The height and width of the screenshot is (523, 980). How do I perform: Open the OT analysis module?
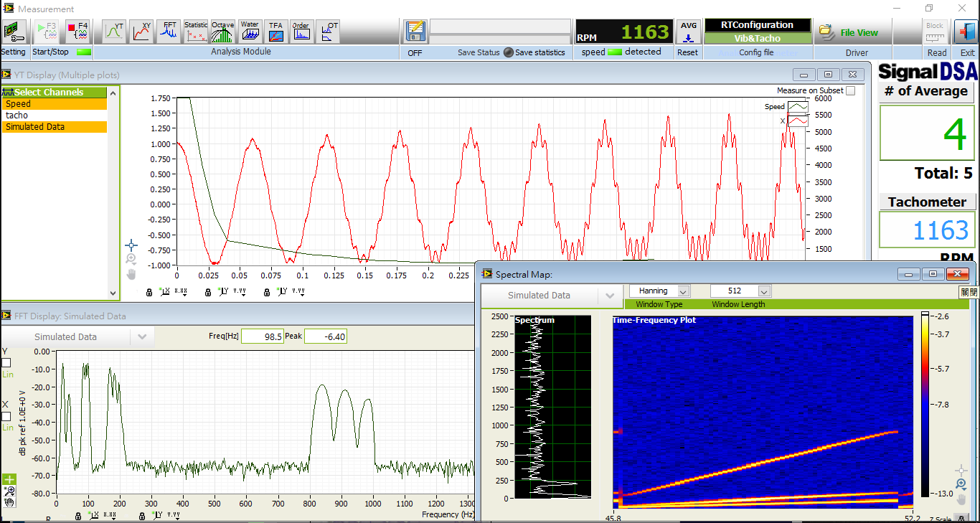329,32
